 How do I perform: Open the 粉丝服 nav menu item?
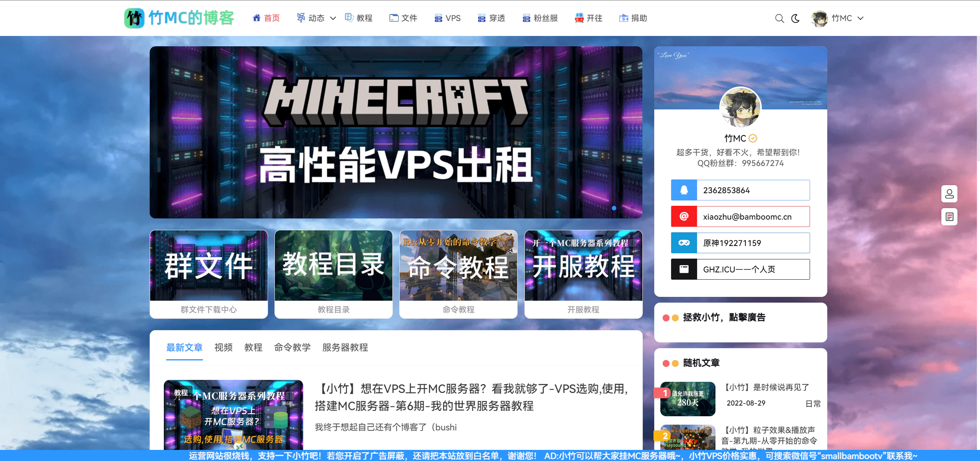[540, 18]
